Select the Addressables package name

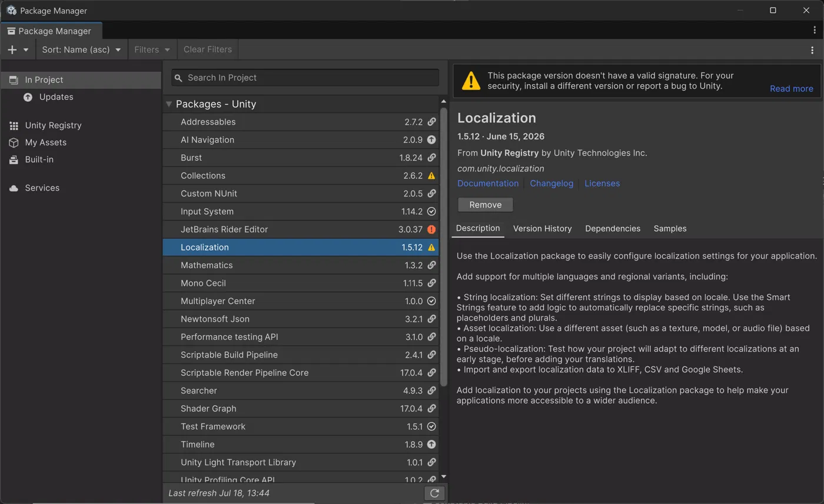(x=208, y=122)
